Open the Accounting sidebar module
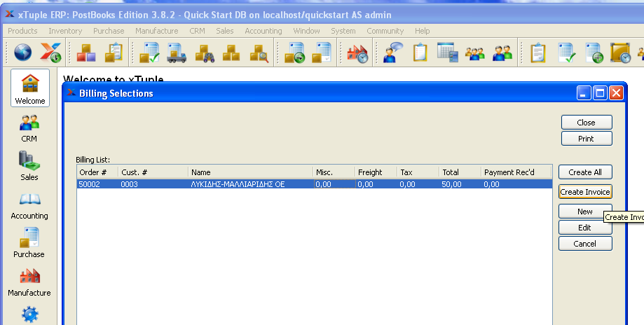The width and height of the screenshot is (644, 325). 29,205
